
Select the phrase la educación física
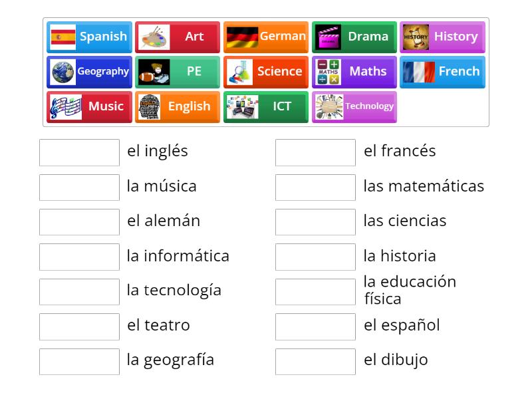408,291
